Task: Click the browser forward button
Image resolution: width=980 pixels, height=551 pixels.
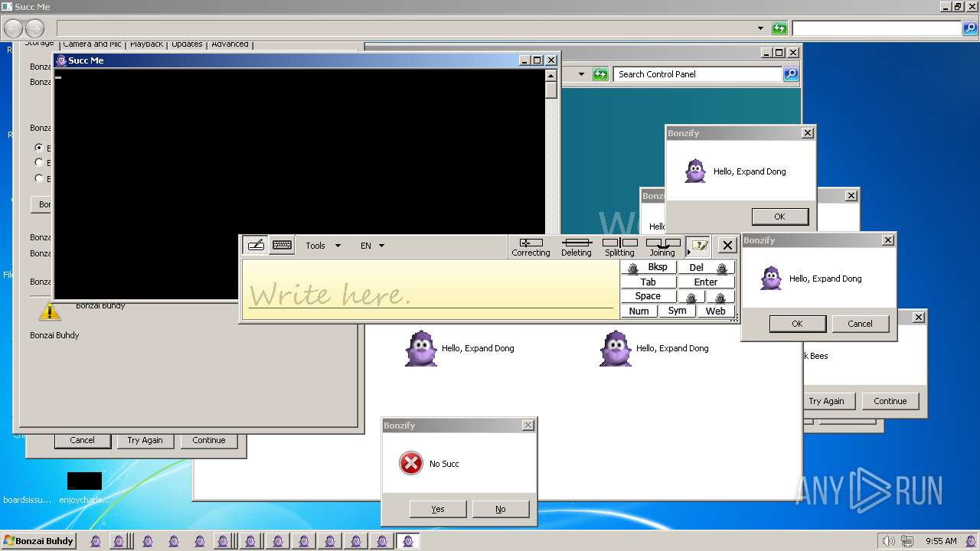Action: click(x=35, y=29)
